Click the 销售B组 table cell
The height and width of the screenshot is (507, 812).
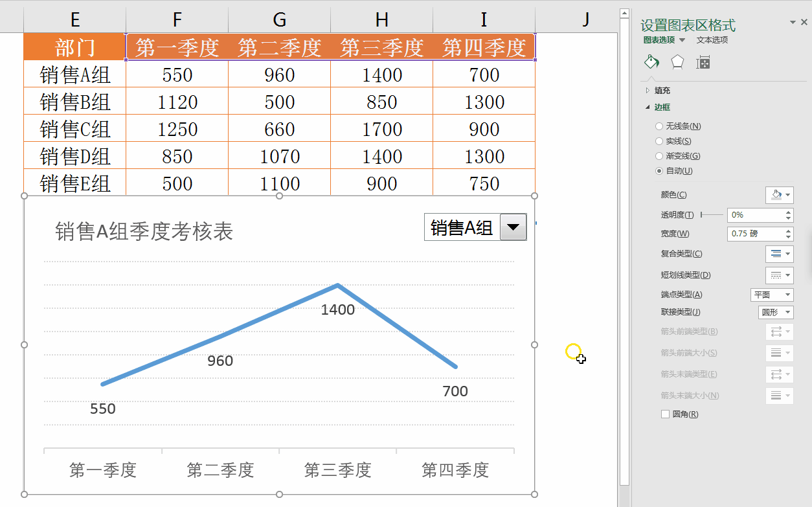tap(75, 102)
